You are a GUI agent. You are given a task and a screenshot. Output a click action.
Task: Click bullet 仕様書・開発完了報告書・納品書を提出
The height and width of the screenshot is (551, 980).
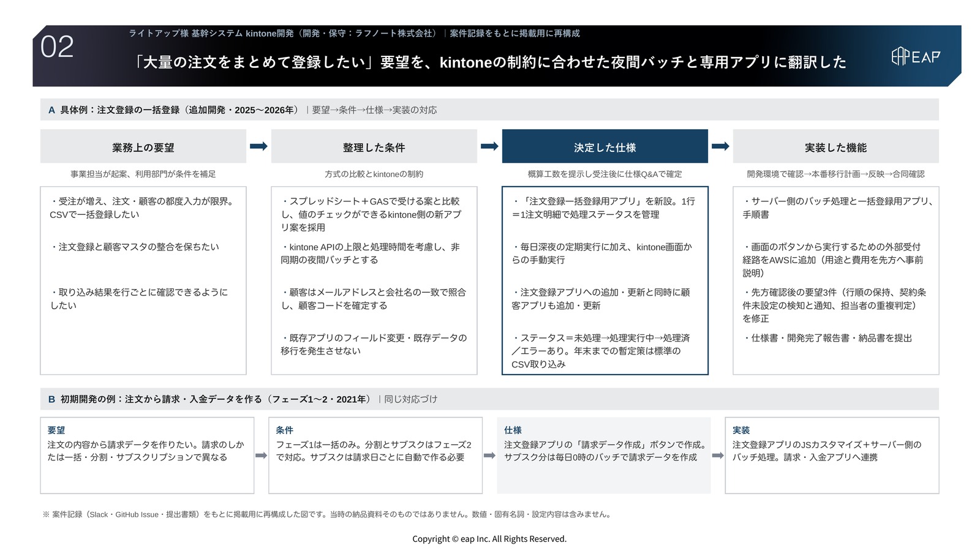pyautogui.click(x=827, y=338)
